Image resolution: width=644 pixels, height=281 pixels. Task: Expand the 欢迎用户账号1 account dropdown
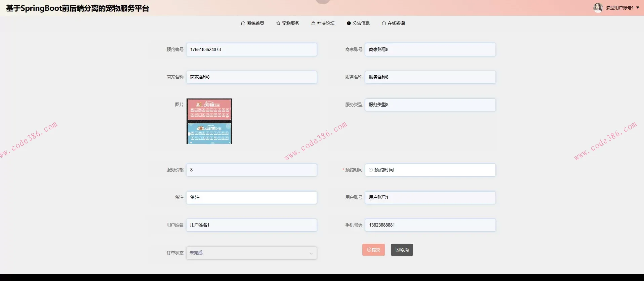[x=622, y=8]
